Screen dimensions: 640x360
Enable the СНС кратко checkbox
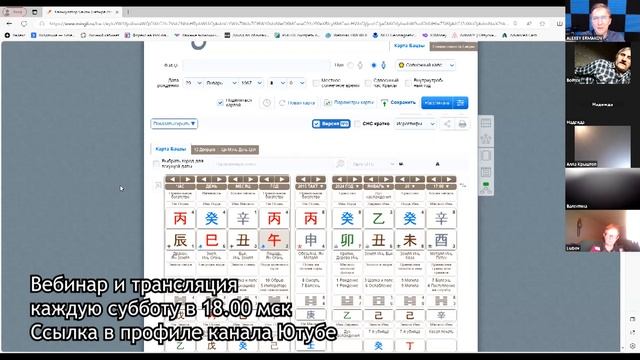pos(358,124)
